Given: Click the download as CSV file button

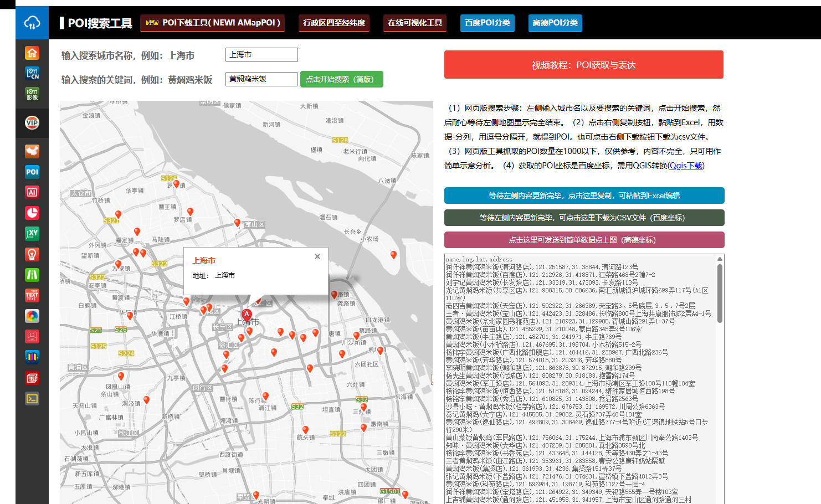Looking at the screenshot, I should pos(584,218).
